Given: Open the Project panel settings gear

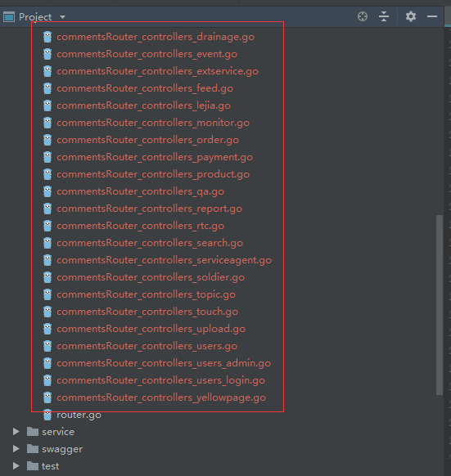Looking at the screenshot, I should click(411, 16).
